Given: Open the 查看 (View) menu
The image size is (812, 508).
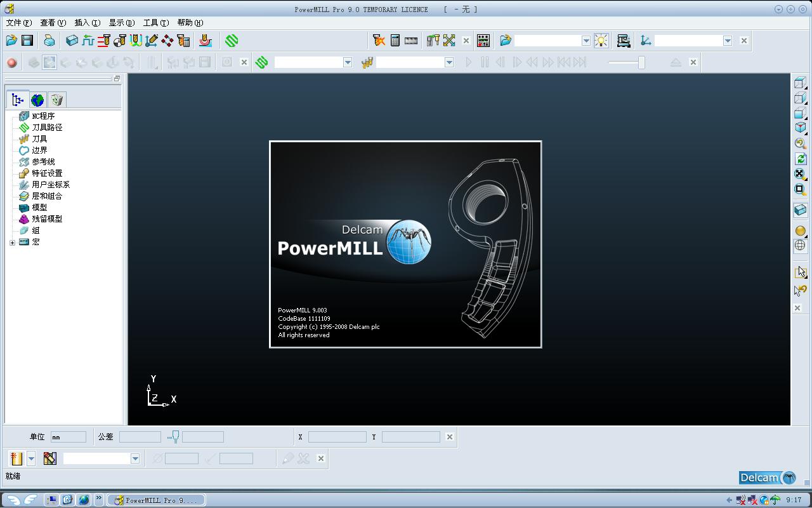Looking at the screenshot, I should (x=53, y=23).
